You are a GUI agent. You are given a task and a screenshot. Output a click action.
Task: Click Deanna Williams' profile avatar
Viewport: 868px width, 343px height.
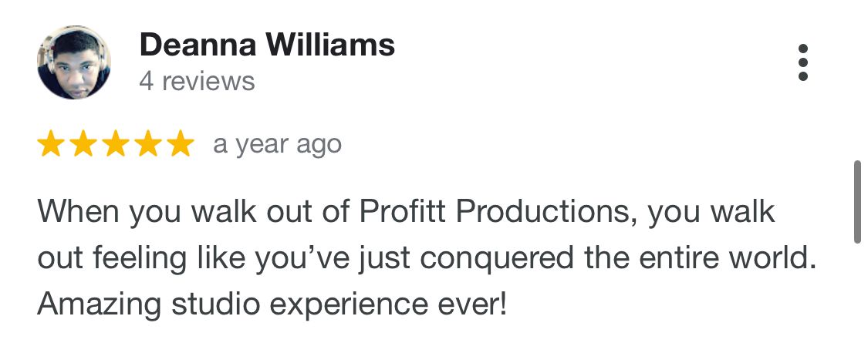pos(74,62)
